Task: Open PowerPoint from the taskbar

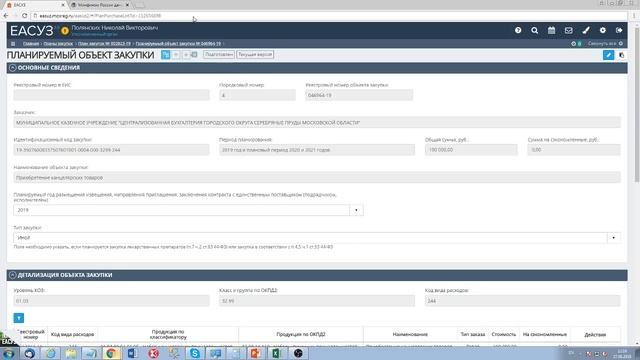Action: pos(256,353)
